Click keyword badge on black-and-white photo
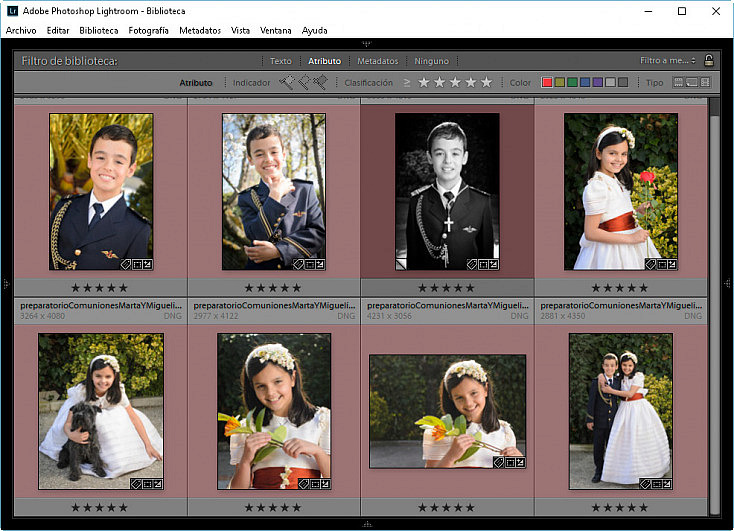Screen dimensions: 734x531 (472, 265)
